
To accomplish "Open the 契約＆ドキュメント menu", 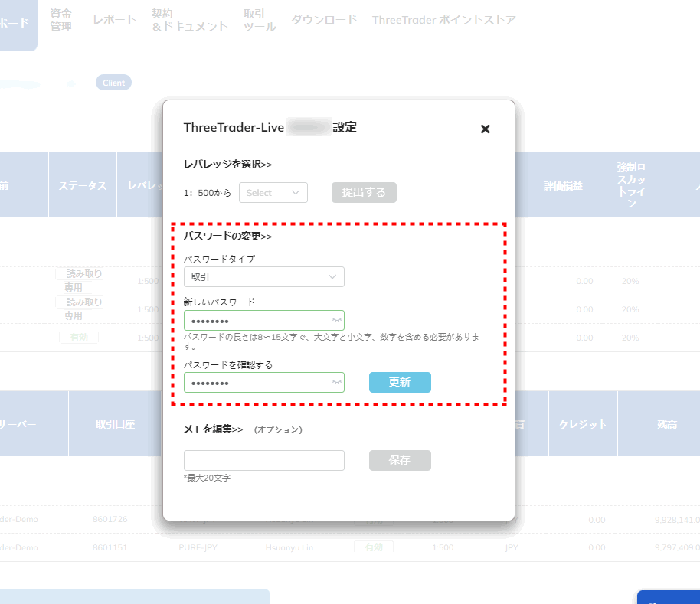I will pyautogui.click(x=190, y=20).
